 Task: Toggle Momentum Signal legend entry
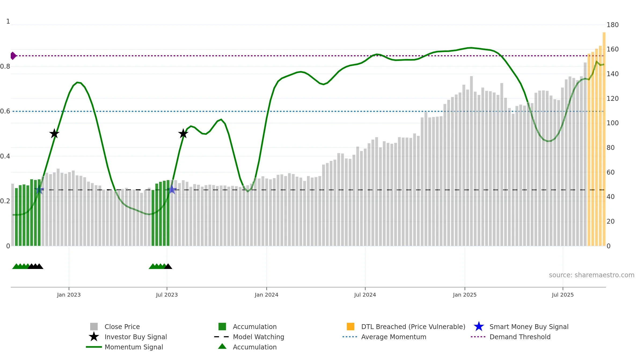[134, 347]
